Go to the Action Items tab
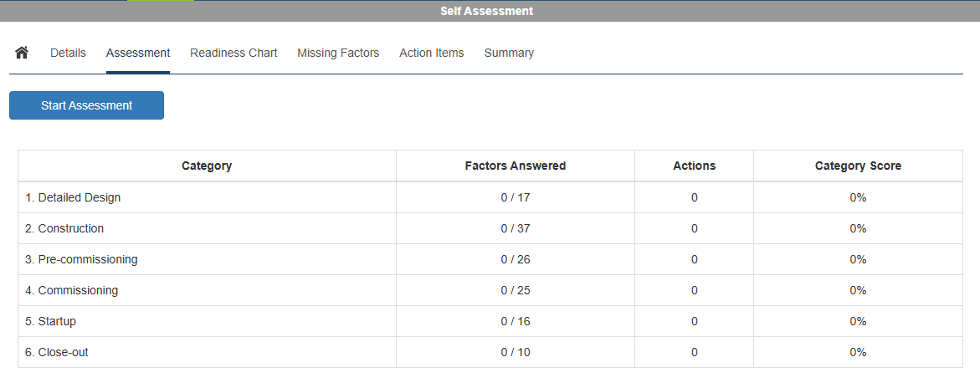Screen dimensions: 980x388 point(431,53)
